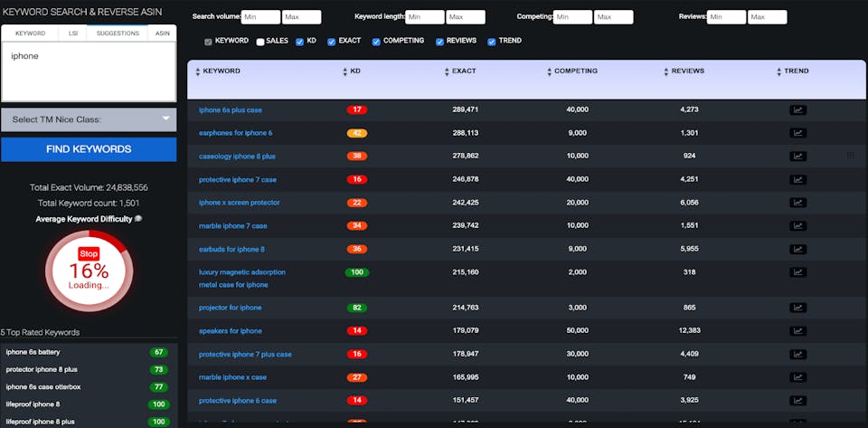This screenshot has height=428, width=868.
Task: Click the Average Keyword Difficulty info icon
Action: click(137, 219)
